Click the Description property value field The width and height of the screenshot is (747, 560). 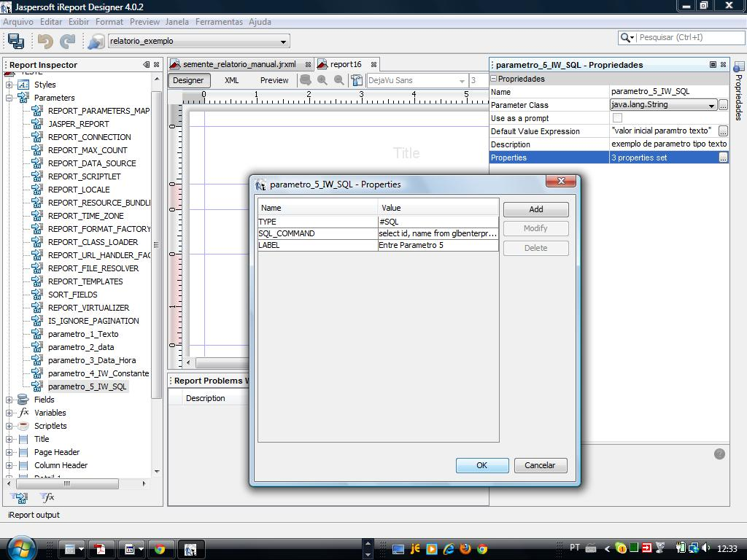(669, 144)
